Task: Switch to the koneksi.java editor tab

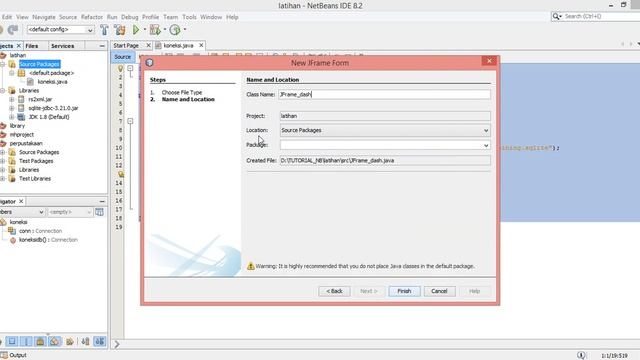Action: click(178, 45)
